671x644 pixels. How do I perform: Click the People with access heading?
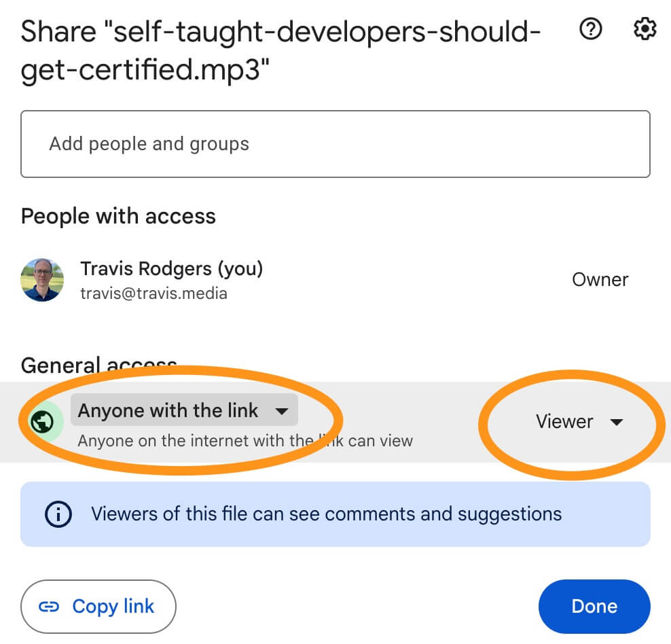tap(118, 216)
